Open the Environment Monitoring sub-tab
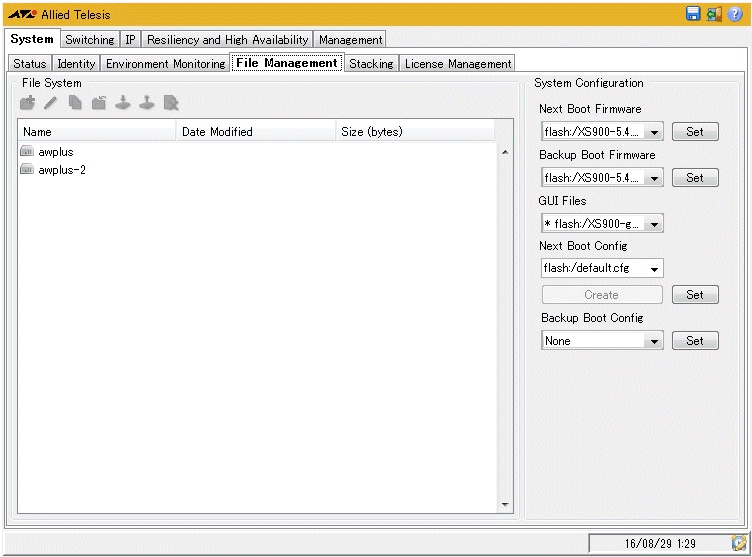The width and height of the screenshot is (752, 557). [x=166, y=64]
